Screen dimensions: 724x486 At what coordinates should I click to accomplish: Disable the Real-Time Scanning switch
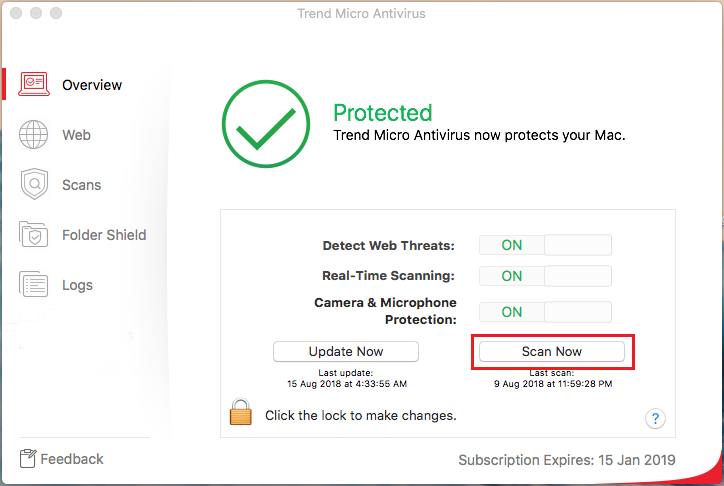click(x=545, y=276)
